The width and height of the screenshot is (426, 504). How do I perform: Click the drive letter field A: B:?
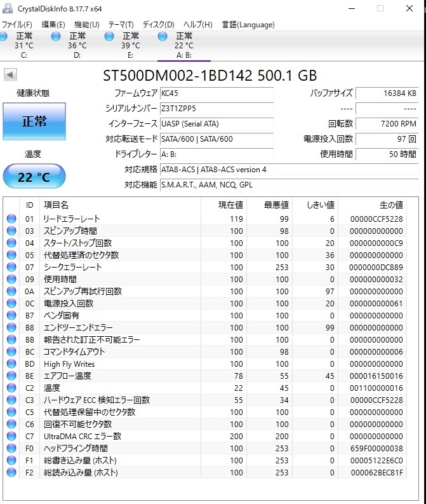pos(216,154)
